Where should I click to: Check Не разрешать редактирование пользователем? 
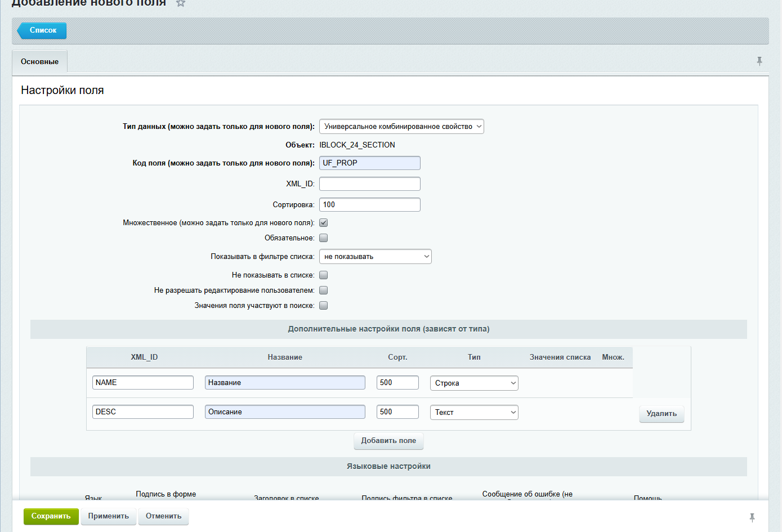pos(324,290)
